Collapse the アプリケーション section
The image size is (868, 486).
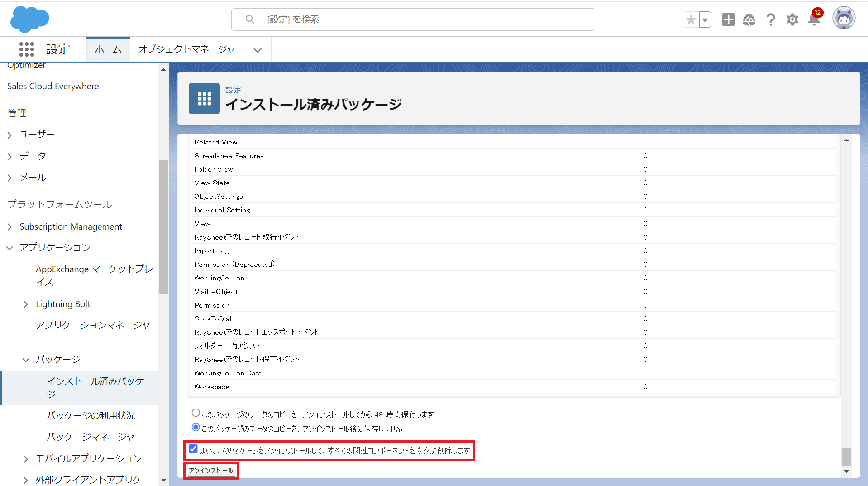pos(10,248)
